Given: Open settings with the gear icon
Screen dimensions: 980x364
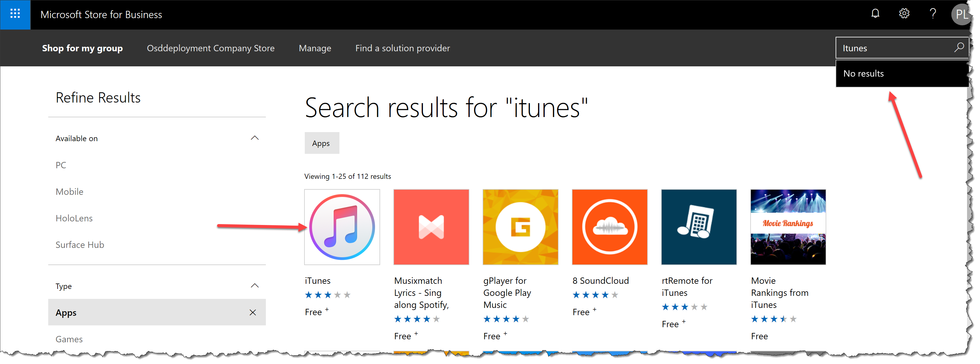Looking at the screenshot, I should pos(904,13).
